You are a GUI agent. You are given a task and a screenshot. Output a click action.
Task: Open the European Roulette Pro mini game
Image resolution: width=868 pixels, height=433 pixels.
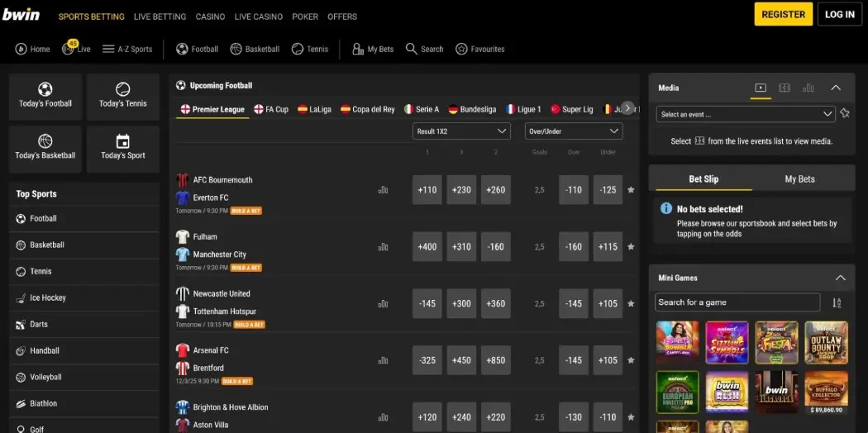[678, 392]
